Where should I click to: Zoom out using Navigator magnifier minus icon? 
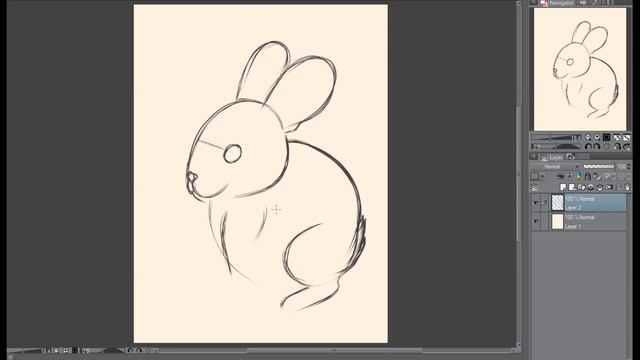(588, 137)
